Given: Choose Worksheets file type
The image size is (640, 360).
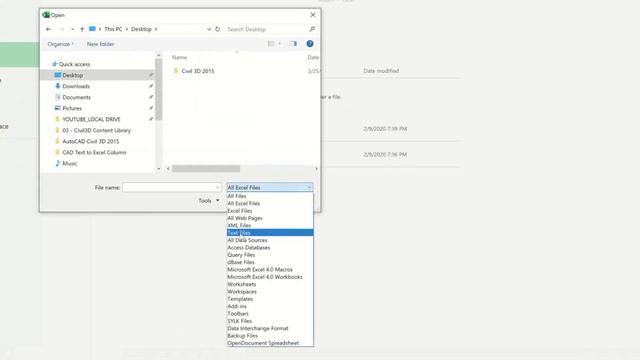Looking at the screenshot, I should pyautogui.click(x=270, y=284).
